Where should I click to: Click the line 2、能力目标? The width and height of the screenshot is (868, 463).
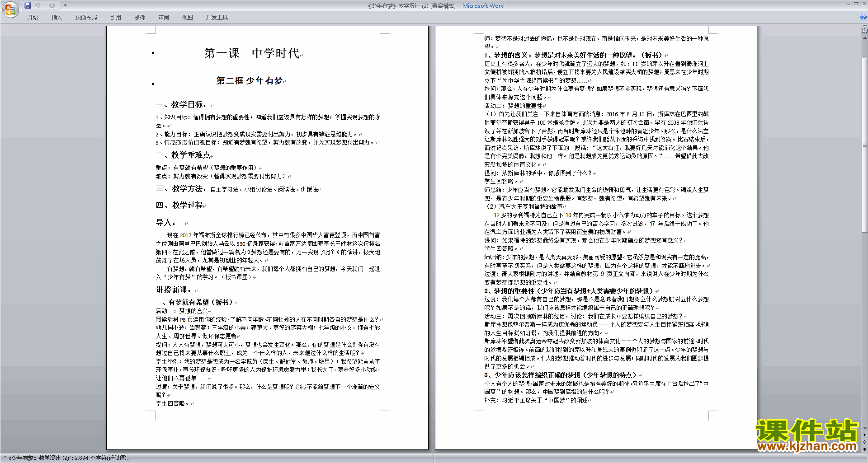[257, 135]
